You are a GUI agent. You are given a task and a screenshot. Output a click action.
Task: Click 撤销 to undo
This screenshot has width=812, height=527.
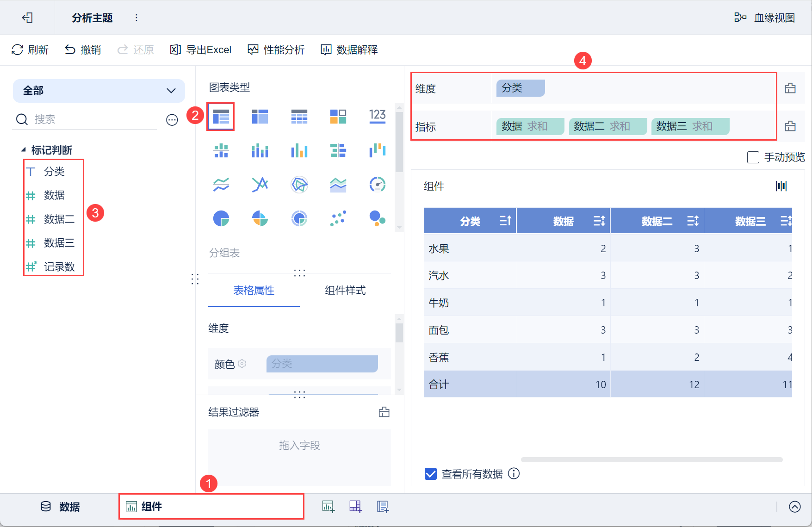83,50
